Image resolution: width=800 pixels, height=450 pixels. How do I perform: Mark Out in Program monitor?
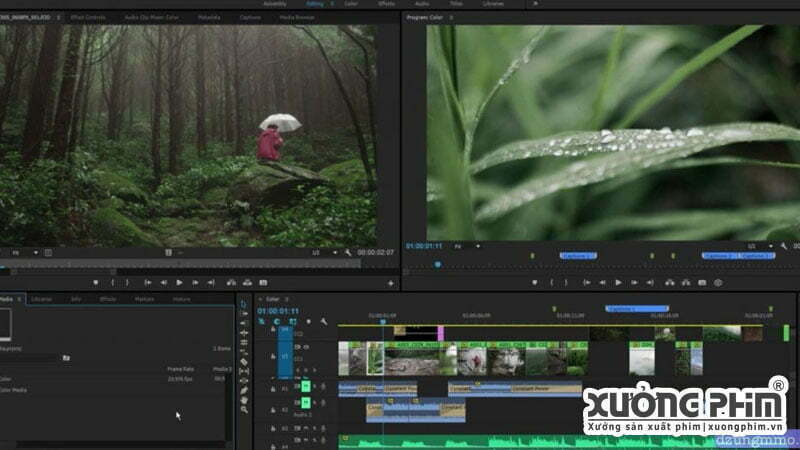(x=566, y=283)
